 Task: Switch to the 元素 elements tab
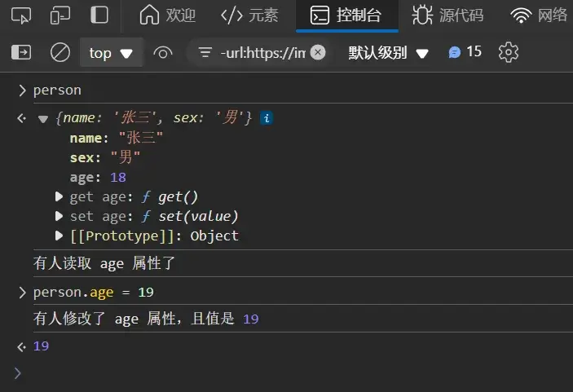[x=249, y=15]
